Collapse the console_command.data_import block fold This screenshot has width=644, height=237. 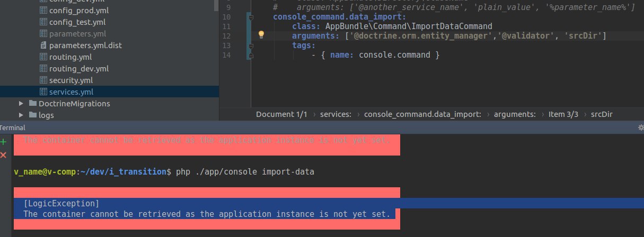(251, 17)
